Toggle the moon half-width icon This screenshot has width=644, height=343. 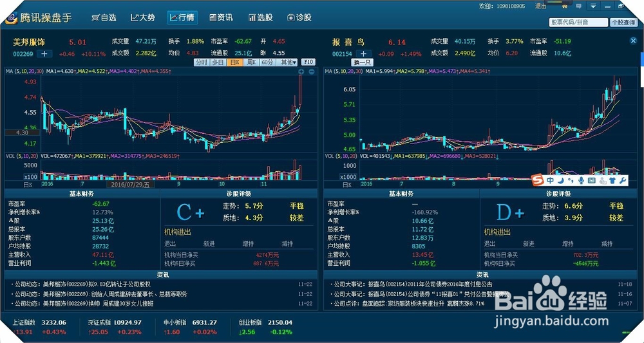pos(560,180)
